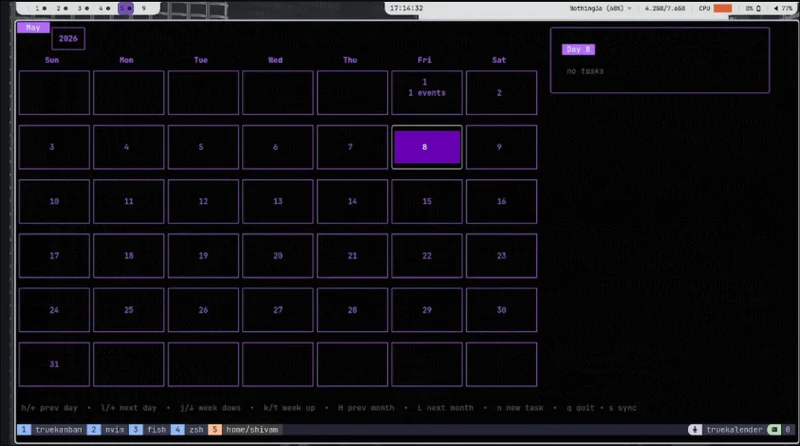Click the Wed column header

(275, 60)
